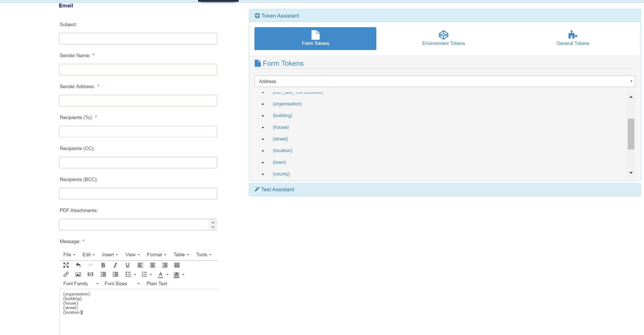644x335 pixels.
Task: Switch to General Tokens
Action: pos(572,39)
